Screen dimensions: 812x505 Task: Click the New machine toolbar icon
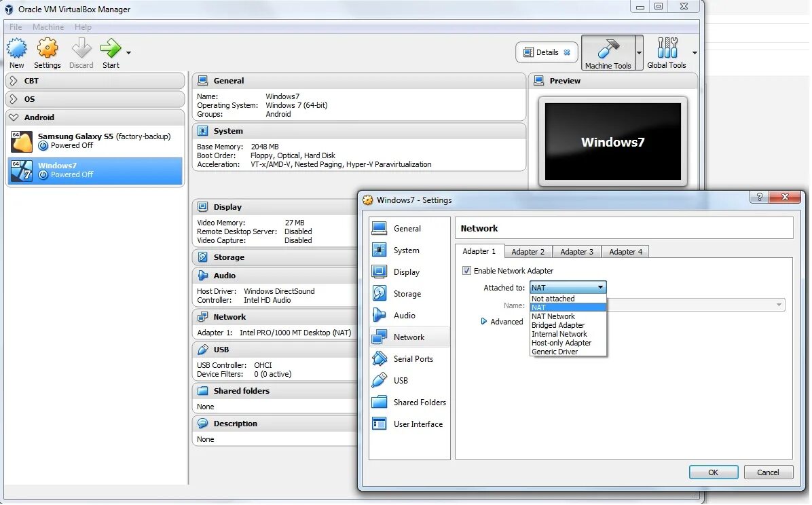click(16, 49)
